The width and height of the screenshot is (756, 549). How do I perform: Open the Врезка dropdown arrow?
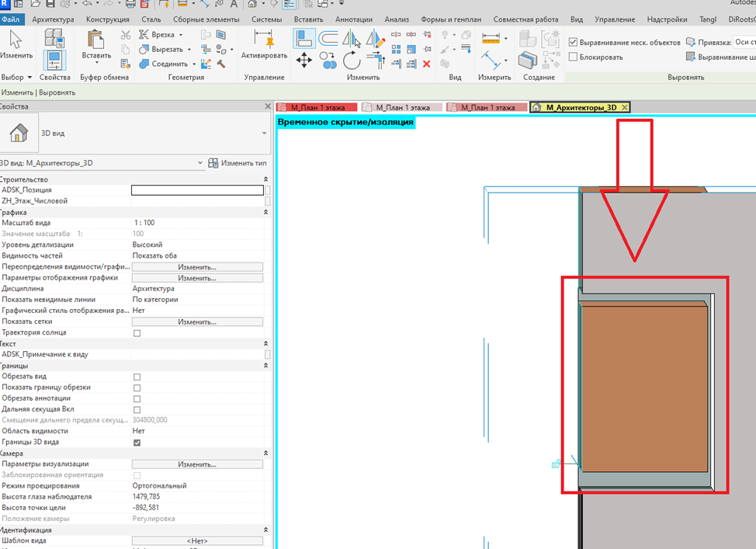point(181,35)
